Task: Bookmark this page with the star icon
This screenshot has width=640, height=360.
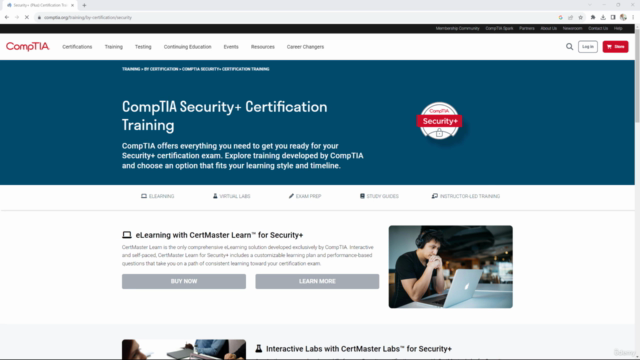Action: 580,17
